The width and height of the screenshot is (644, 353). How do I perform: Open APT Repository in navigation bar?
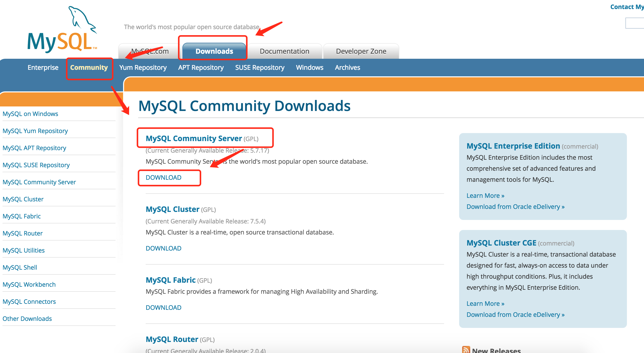click(201, 68)
